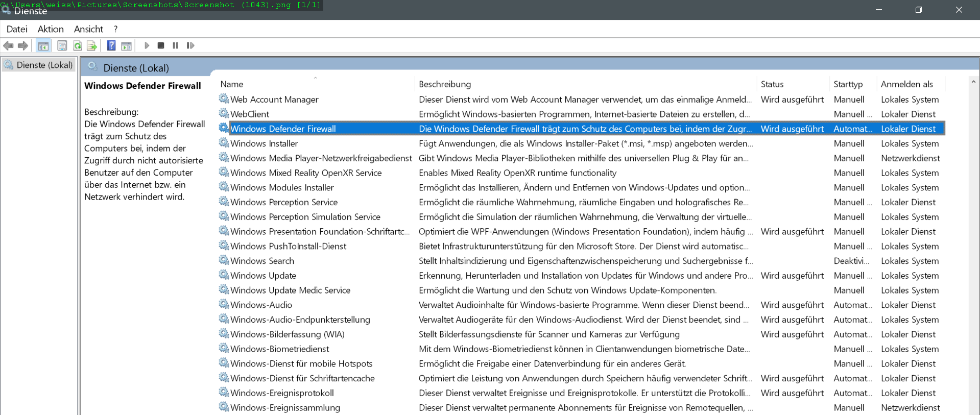The image size is (980, 415).
Task: Stop the service with the stop icon
Action: [161, 46]
